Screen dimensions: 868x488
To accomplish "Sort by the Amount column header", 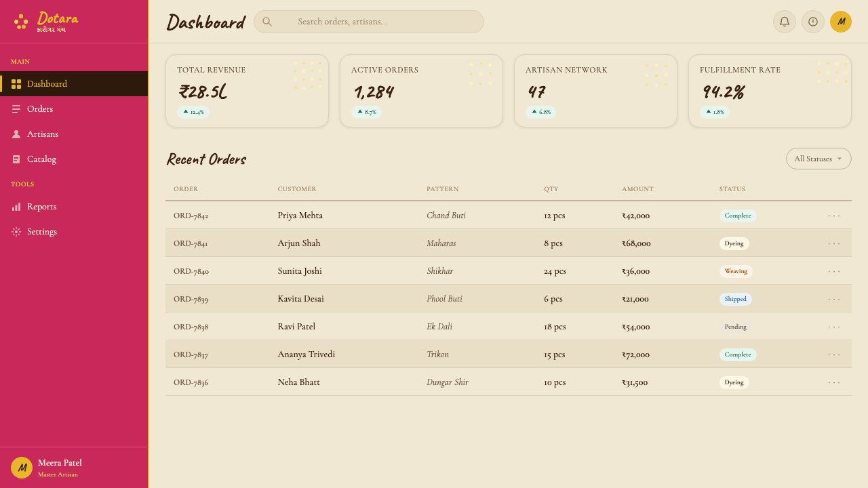I will [637, 189].
